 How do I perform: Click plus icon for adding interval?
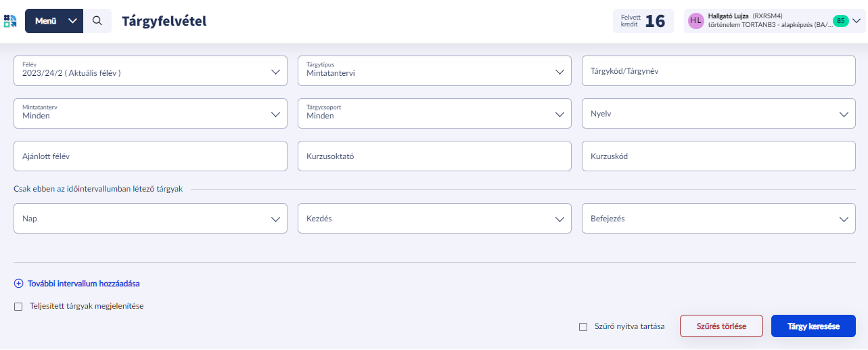[18, 284]
